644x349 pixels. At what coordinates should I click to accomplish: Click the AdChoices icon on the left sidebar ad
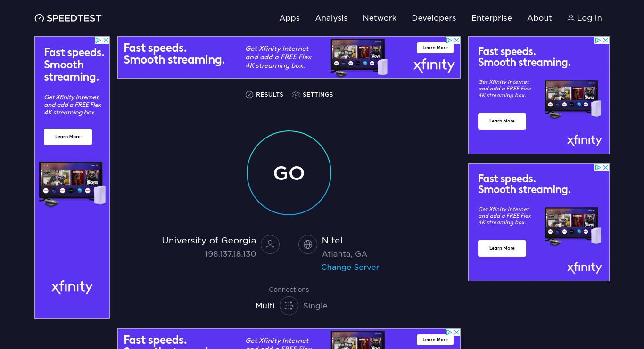click(x=99, y=41)
